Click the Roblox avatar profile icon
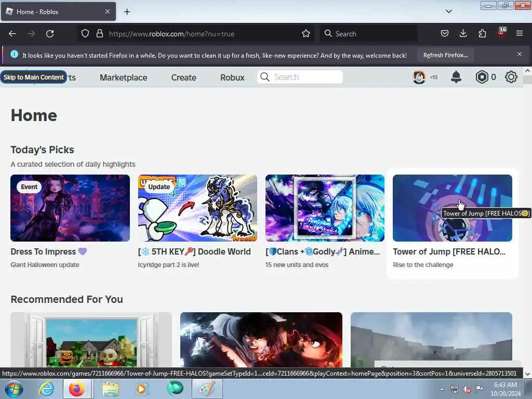The image size is (532, 399). (419, 77)
